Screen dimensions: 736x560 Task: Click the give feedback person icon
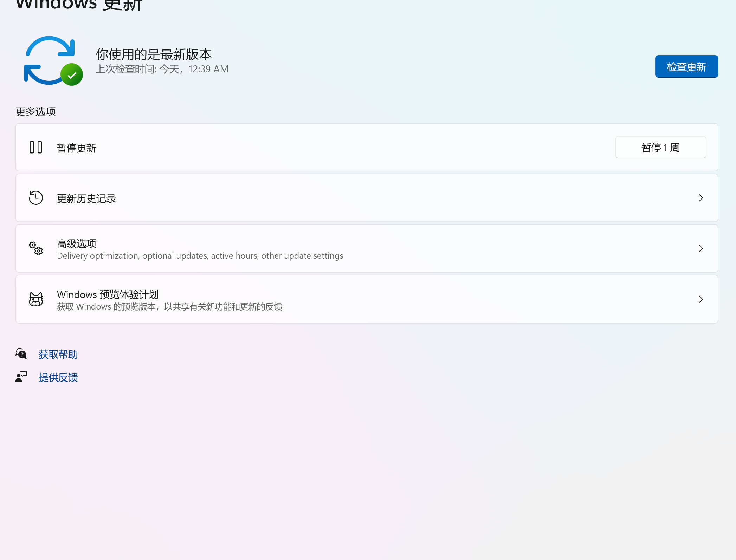(x=21, y=377)
